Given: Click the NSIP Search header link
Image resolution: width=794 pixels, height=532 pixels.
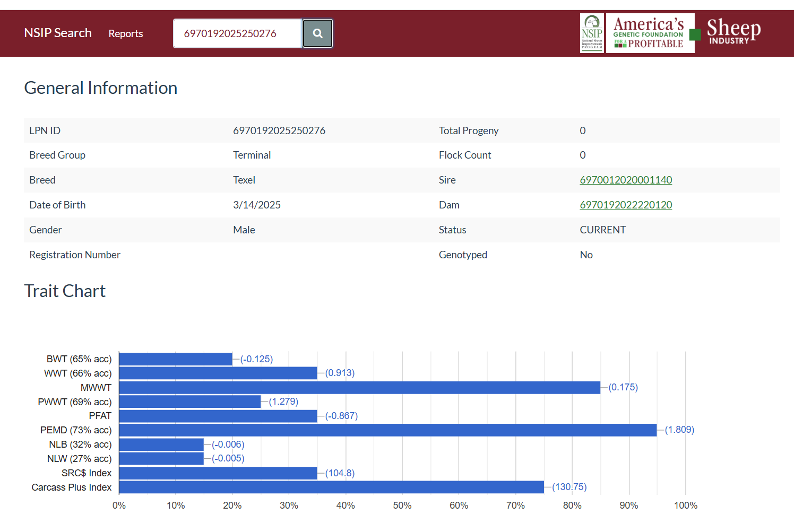Looking at the screenshot, I should pyautogui.click(x=57, y=33).
